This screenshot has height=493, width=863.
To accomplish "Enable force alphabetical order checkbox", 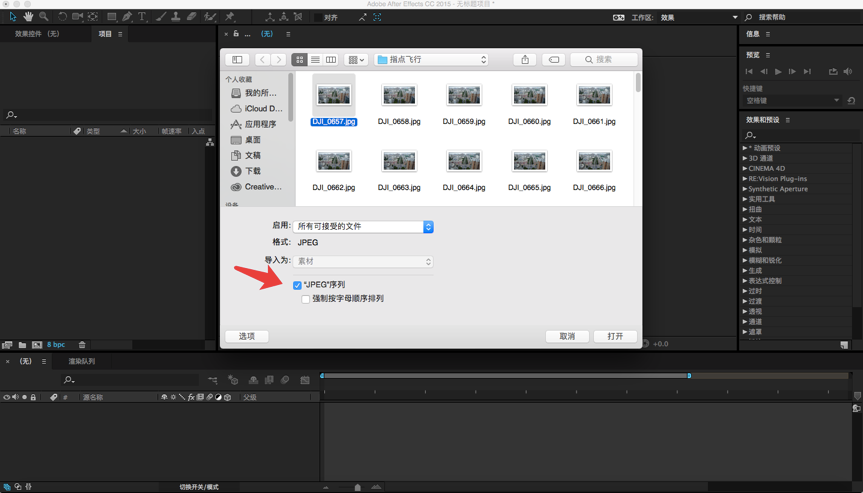I will [305, 299].
